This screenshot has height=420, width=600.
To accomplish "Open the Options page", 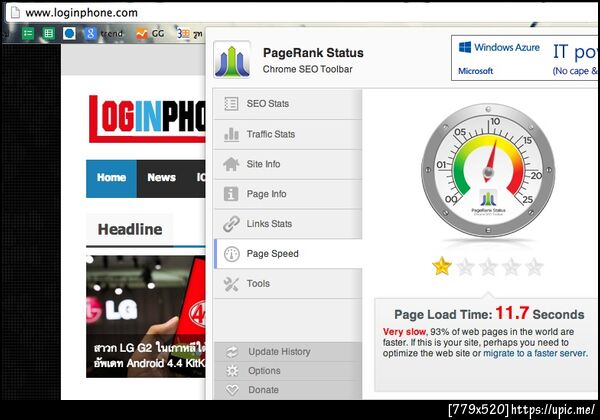I will point(287,371).
